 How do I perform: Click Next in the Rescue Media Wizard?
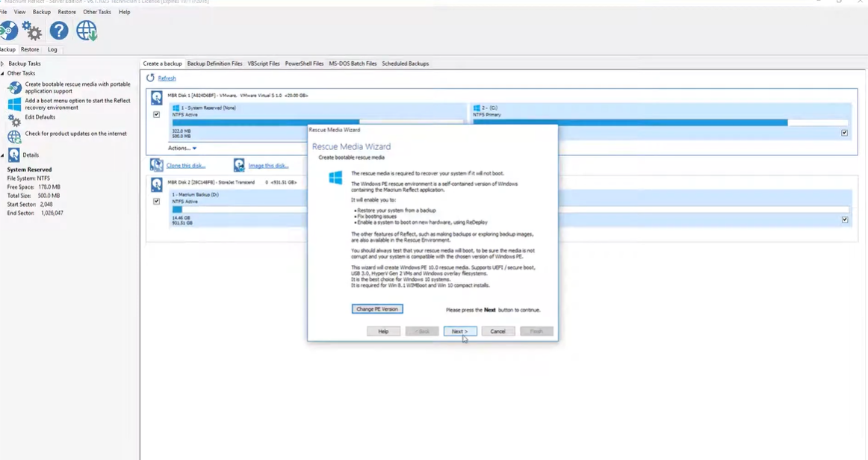pos(459,331)
